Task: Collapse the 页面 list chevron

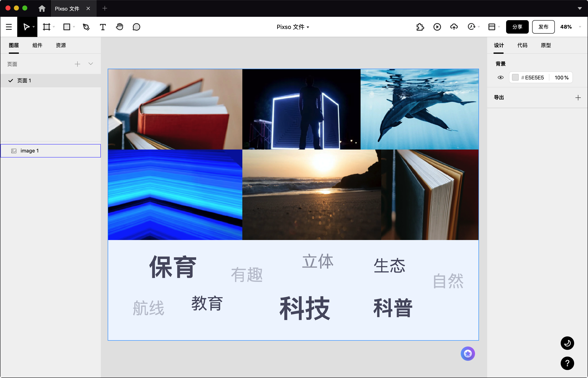Action: [x=91, y=64]
